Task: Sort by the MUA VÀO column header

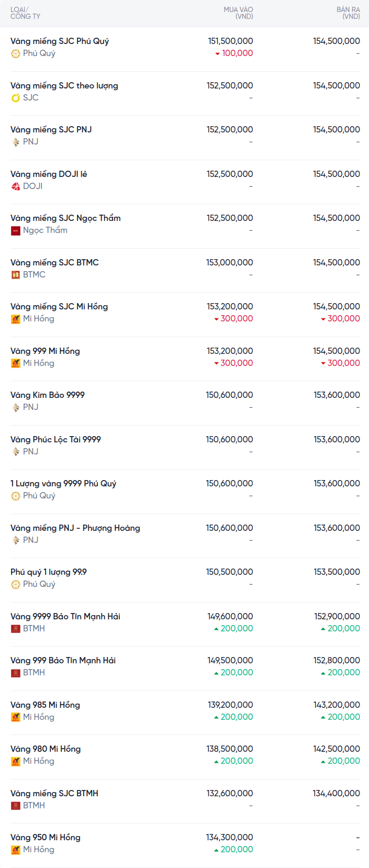Action: tap(238, 13)
